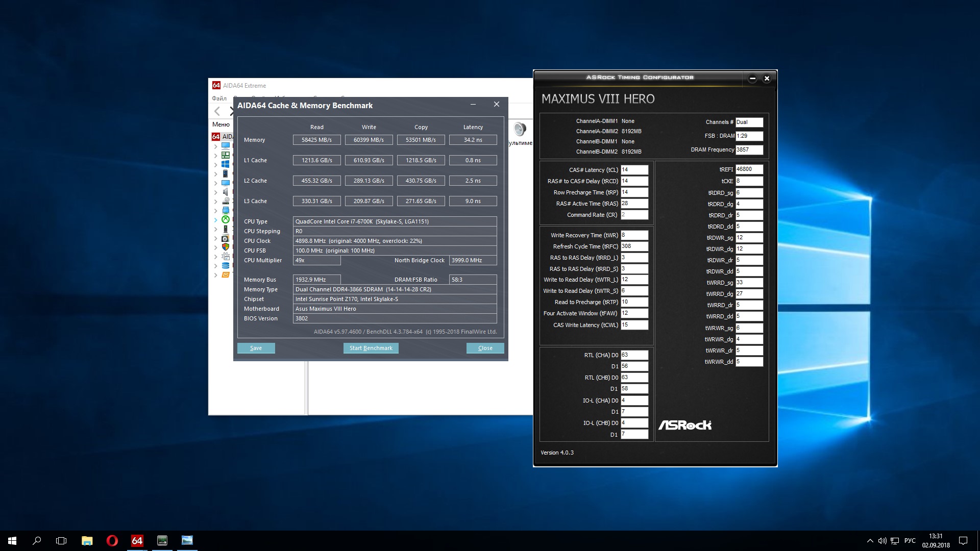980x551 pixels.
Task: Switch to the Меню tab
Action: (x=220, y=124)
